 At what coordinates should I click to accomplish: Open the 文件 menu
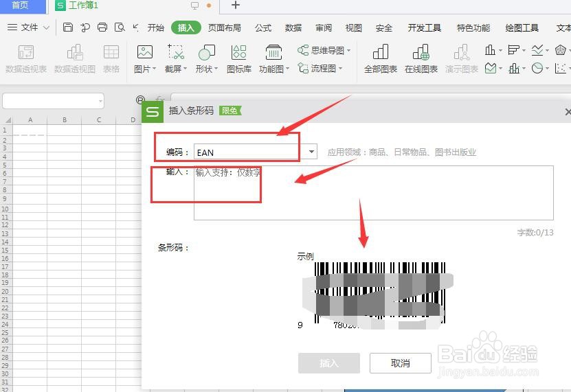coord(29,27)
